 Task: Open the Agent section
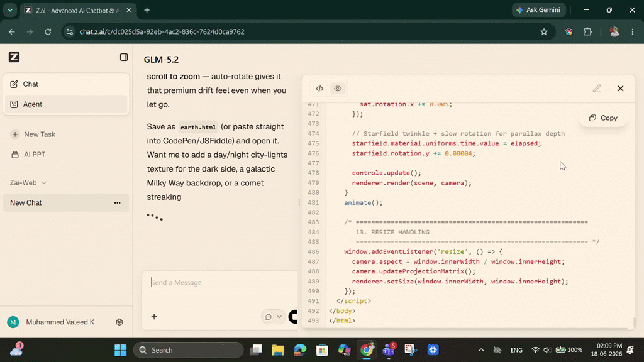(x=65, y=104)
